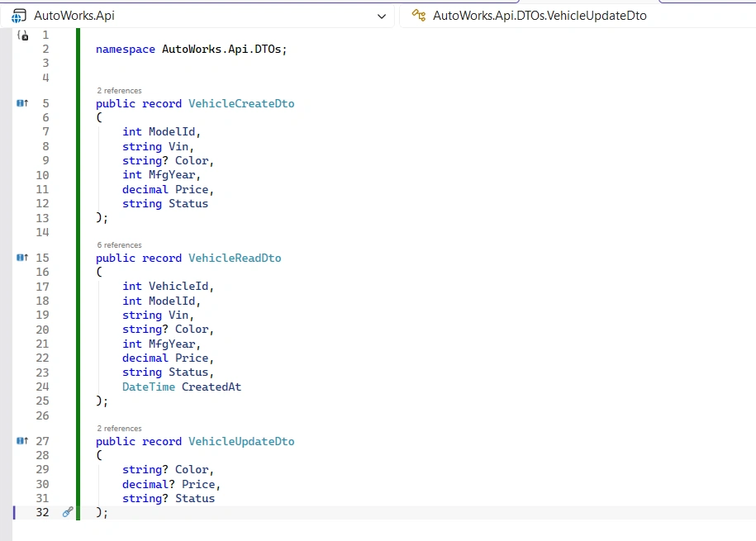Click the AutoWorks.Api project icon in navigation bar

pos(19,16)
